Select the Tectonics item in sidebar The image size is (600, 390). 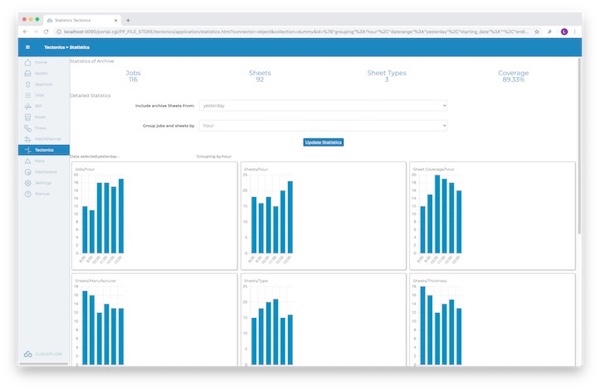click(44, 150)
